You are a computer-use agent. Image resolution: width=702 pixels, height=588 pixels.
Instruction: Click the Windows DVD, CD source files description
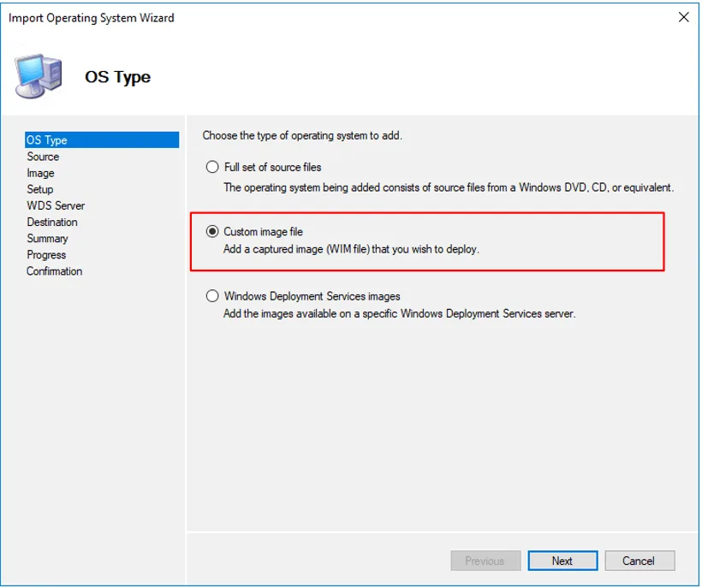click(449, 187)
